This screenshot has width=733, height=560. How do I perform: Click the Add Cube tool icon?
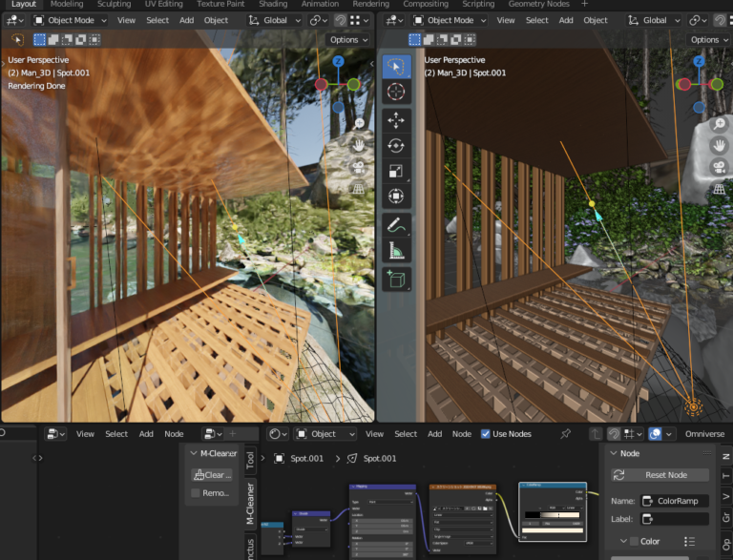tap(396, 280)
